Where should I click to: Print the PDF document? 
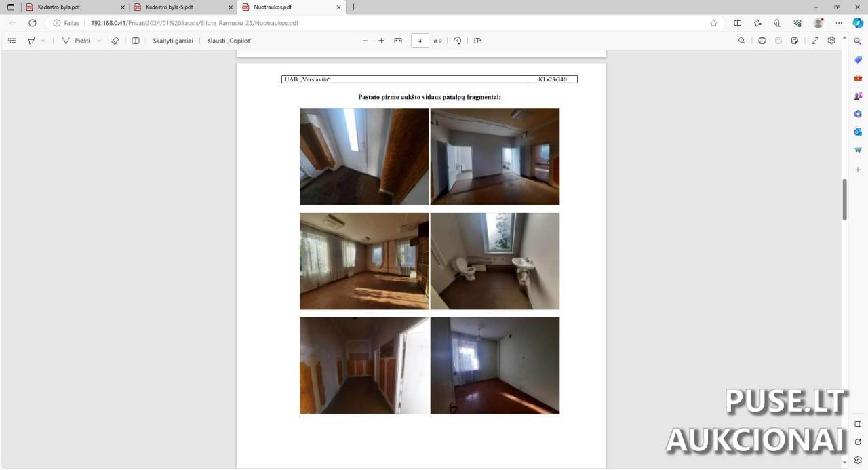click(x=762, y=41)
